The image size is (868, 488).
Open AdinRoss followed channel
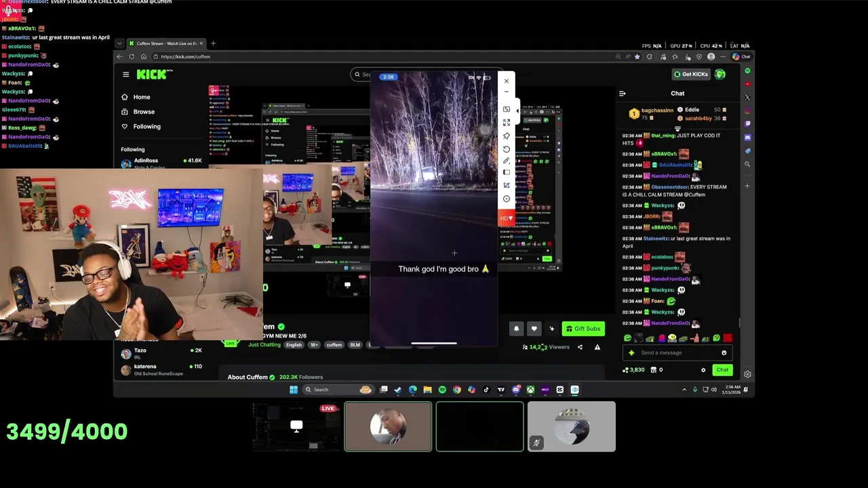click(x=161, y=163)
